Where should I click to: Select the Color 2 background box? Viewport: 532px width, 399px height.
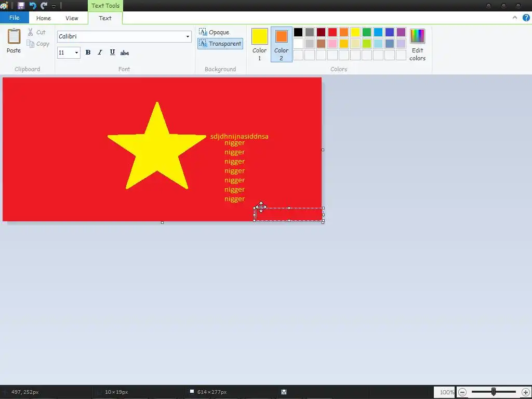281,45
